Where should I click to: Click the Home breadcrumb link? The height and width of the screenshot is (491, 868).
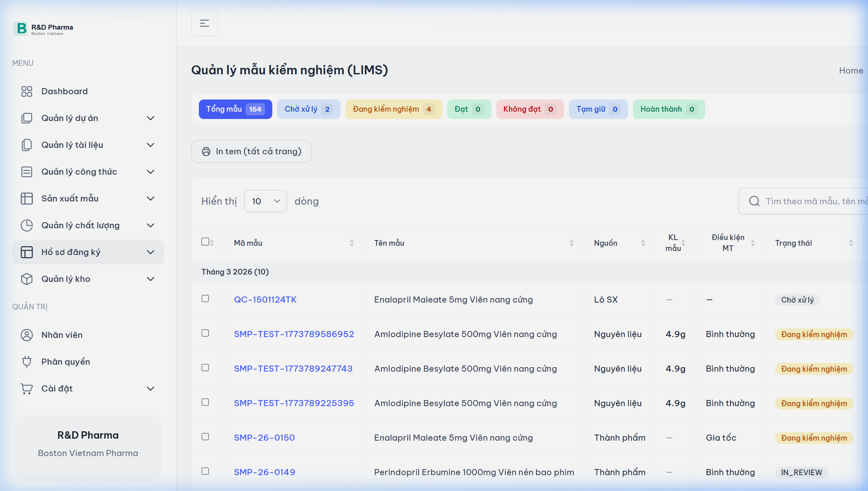851,70
